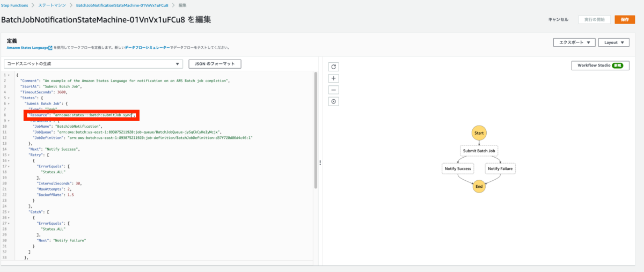
Task: Click the End node in the graph
Action: point(479,186)
